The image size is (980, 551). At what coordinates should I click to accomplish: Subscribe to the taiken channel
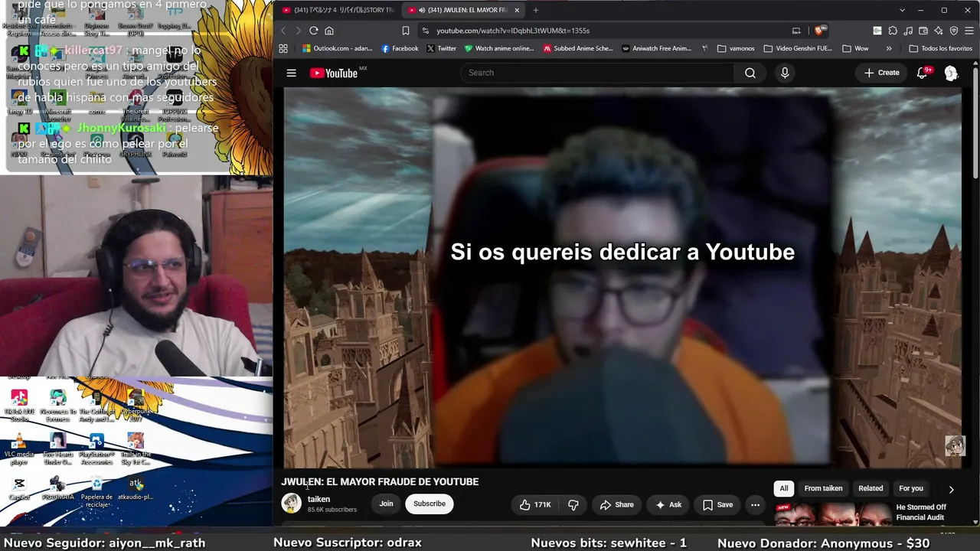[430, 504]
